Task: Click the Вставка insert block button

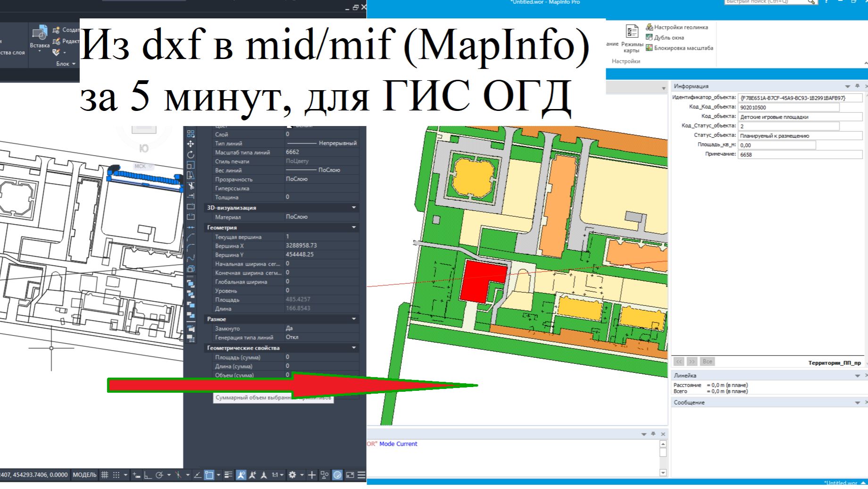Action: pos(40,38)
